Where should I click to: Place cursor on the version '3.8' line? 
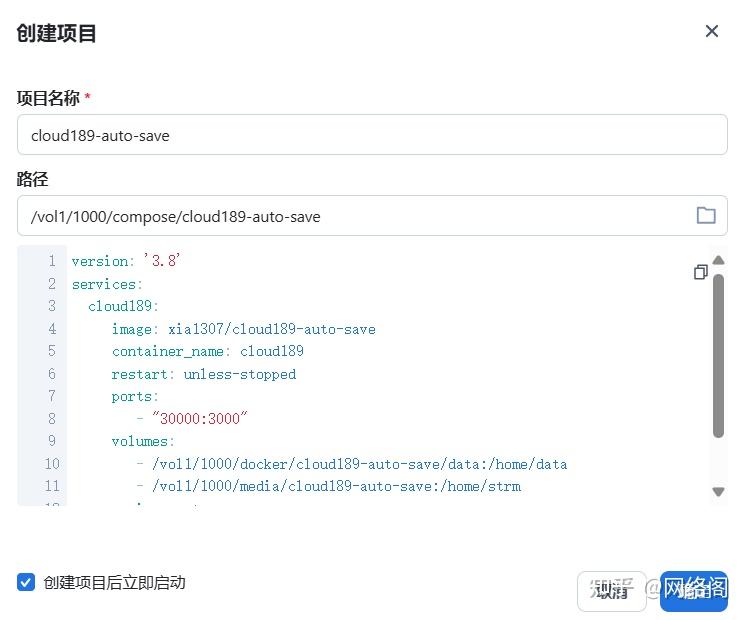[x=126, y=261]
